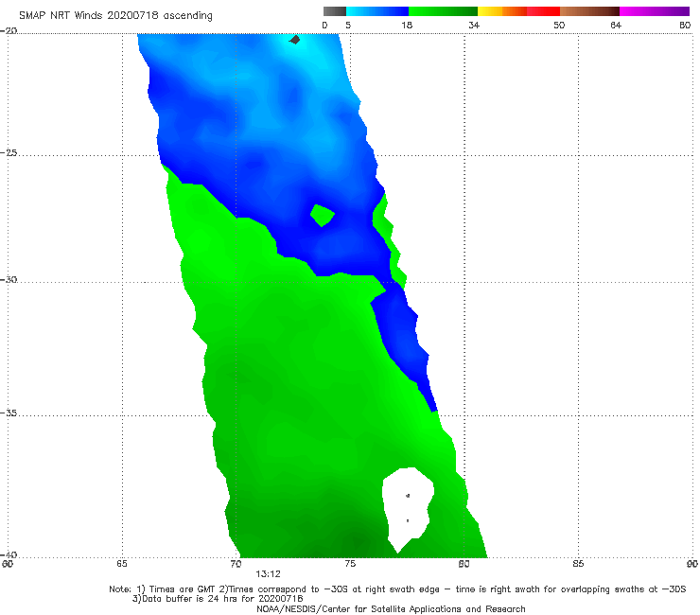Screen dimensions: 700x615
Task: Click the brown segment of the colorbar
Action: point(589,11)
